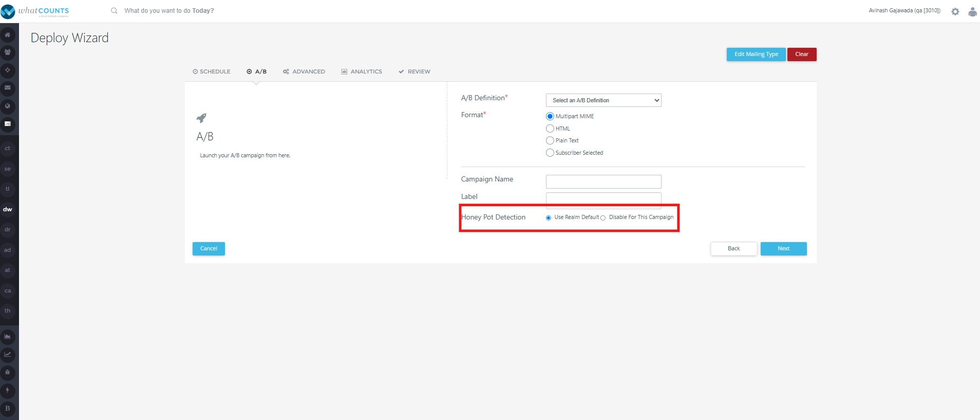Open the globe icon in sidebar

8,106
